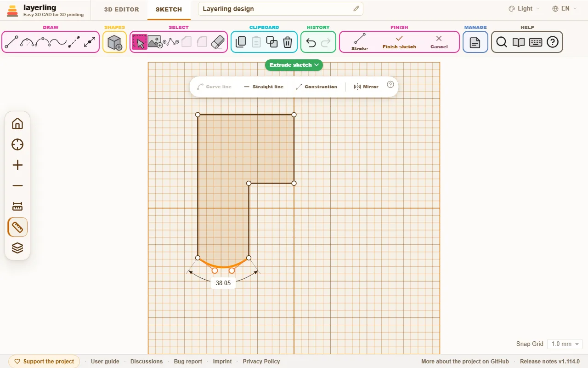Open the add/remove points tool
This screenshot has width=588, height=368.
coord(171,42)
